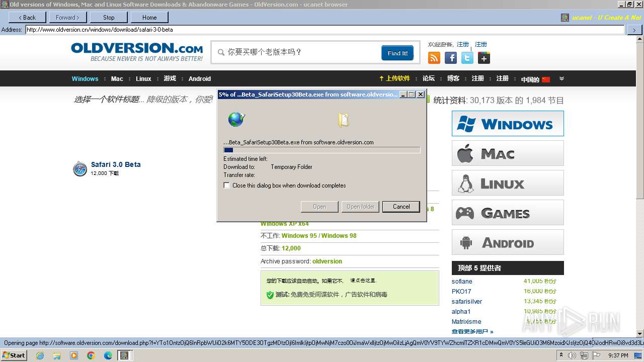Open the Twitter social icon

click(x=467, y=58)
